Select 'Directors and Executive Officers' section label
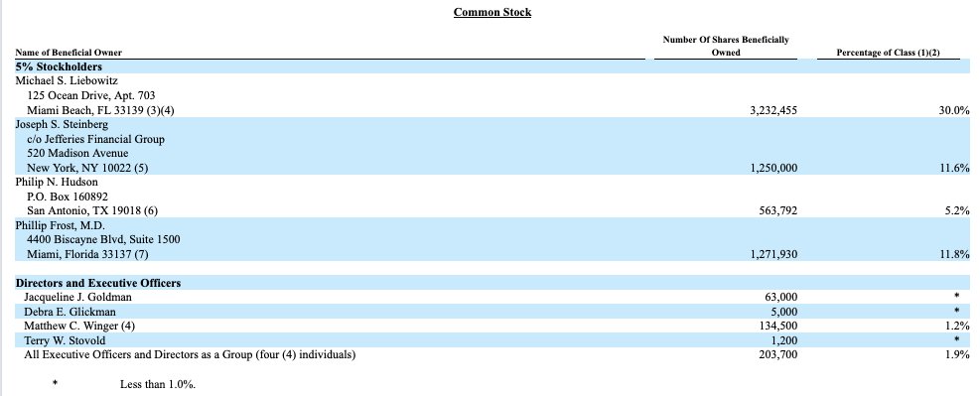The height and width of the screenshot is (396, 980). pos(98,283)
